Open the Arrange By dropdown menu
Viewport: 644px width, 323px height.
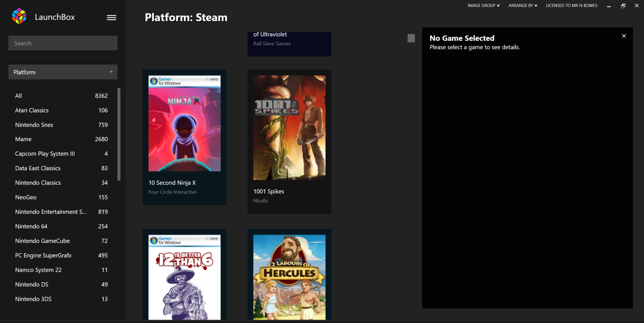pyautogui.click(x=523, y=5)
